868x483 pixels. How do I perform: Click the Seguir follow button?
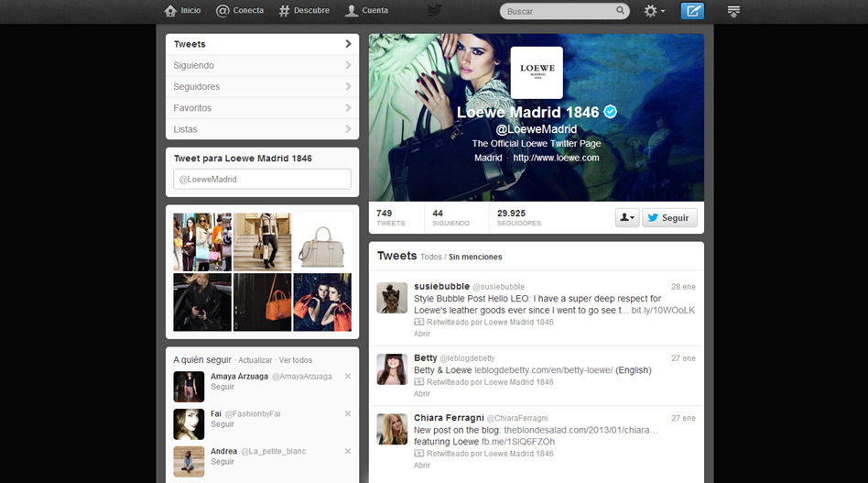pos(670,218)
